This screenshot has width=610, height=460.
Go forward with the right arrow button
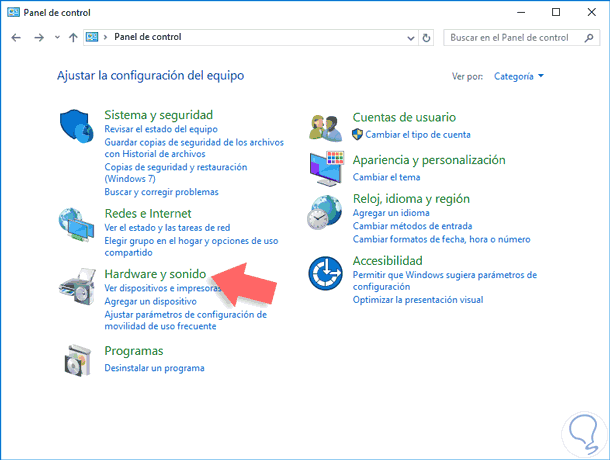pos(39,38)
